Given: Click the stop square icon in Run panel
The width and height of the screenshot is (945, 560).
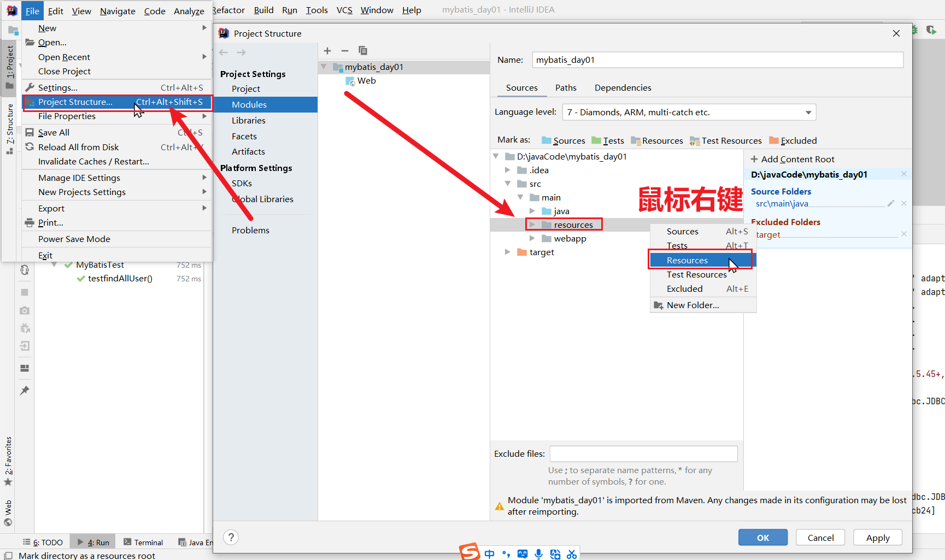Looking at the screenshot, I should [x=25, y=292].
